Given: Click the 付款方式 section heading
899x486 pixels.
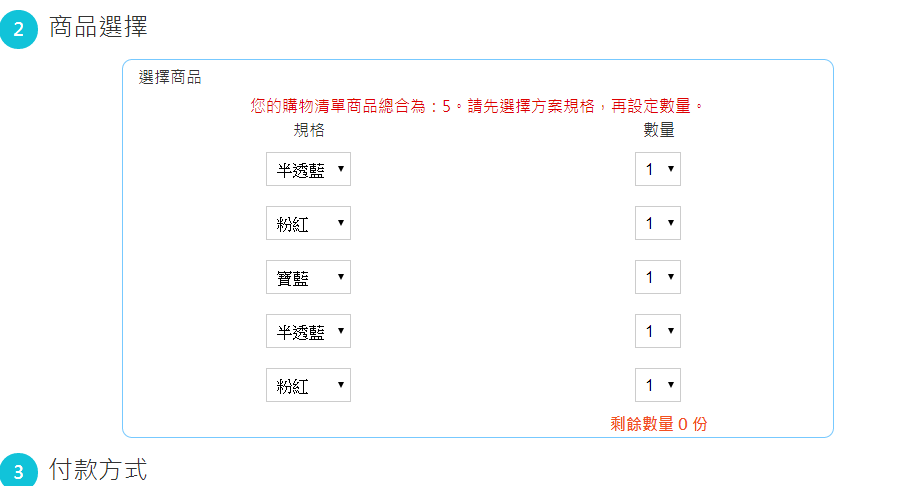Looking at the screenshot, I should point(98,469).
